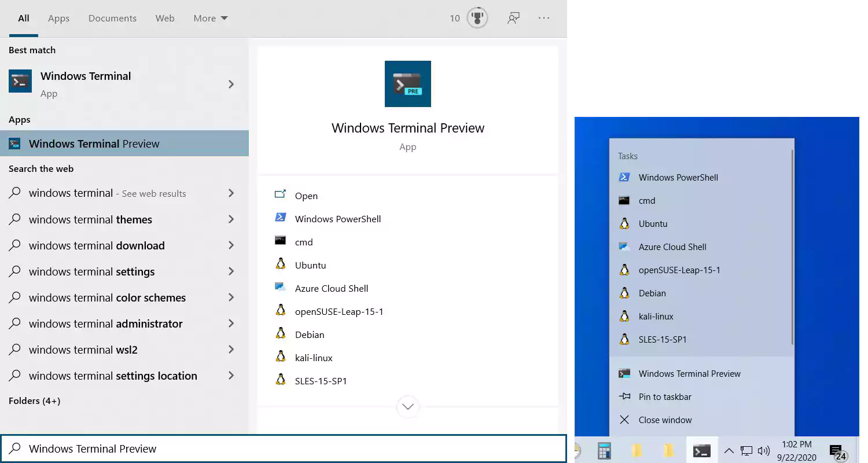Click Azure Cloud Shell icon in jump list

624,247
